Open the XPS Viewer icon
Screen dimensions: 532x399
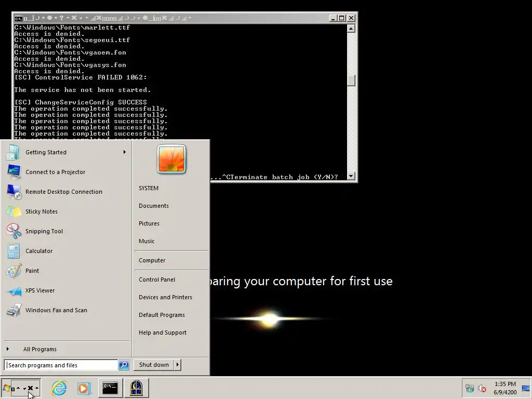pos(14,291)
